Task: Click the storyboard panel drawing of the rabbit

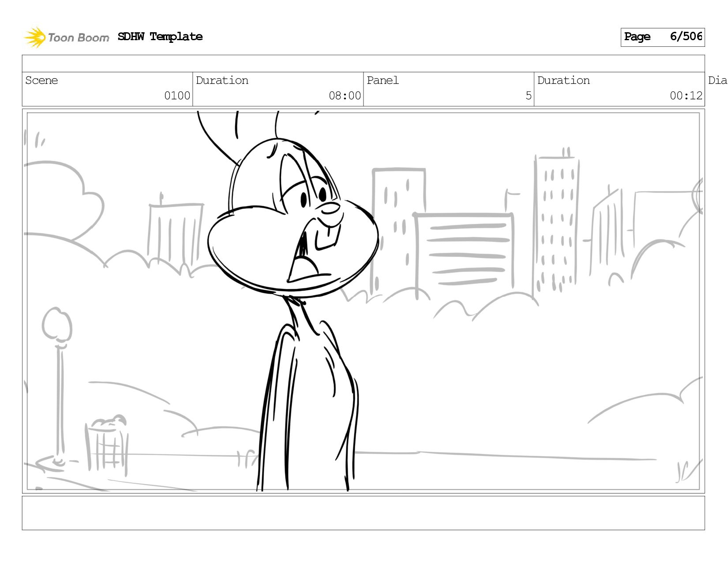Action: pyautogui.click(x=363, y=301)
